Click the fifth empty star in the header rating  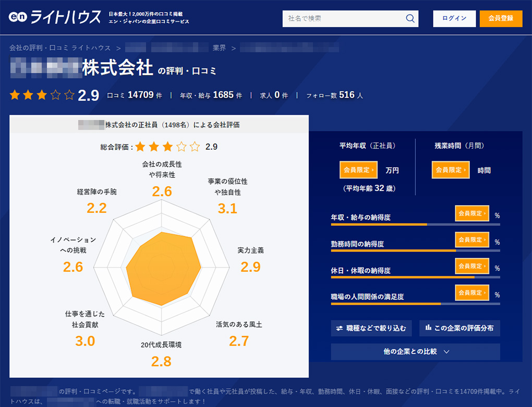point(69,95)
